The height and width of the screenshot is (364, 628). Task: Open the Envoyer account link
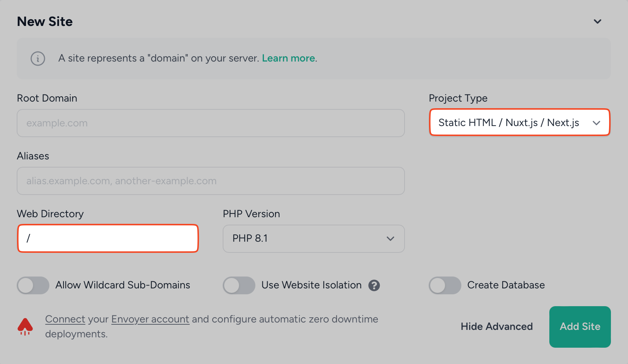pos(150,319)
